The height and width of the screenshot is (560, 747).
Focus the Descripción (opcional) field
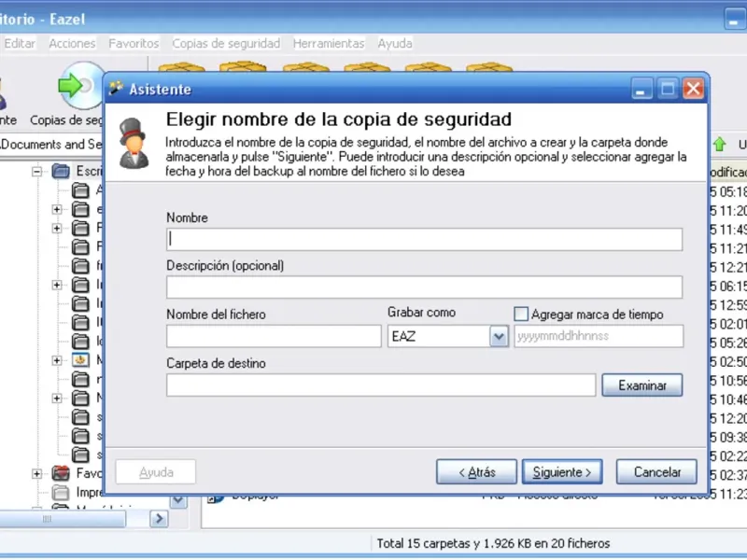click(x=425, y=287)
